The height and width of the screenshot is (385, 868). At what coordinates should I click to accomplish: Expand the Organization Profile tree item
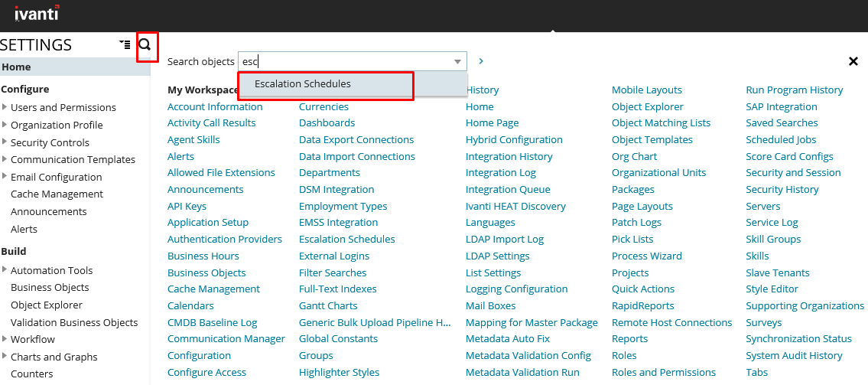click(5, 125)
